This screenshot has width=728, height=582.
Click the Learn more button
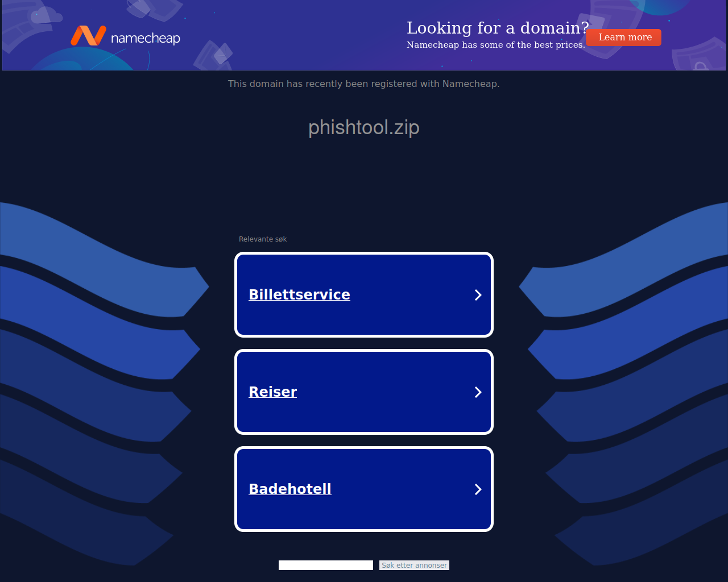click(x=624, y=38)
